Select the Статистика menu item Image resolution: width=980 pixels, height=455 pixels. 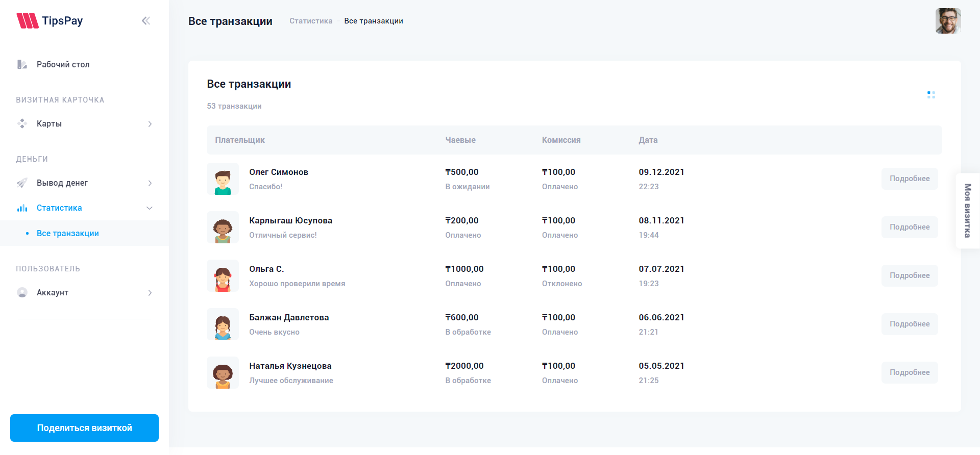tap(84, 208)
